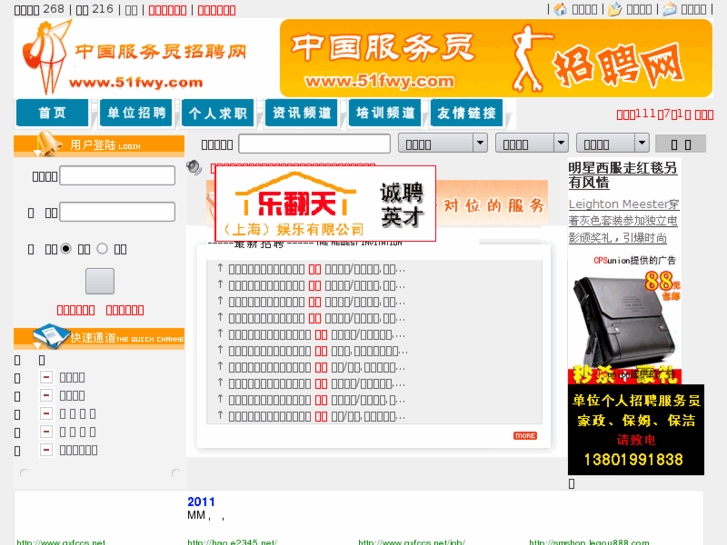Focus the password input field
The image size is (727, 545).
117,212
